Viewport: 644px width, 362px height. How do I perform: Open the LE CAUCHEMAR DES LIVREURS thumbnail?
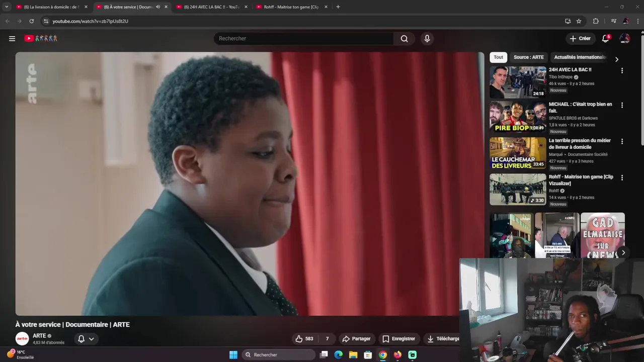tap(518, 153)
